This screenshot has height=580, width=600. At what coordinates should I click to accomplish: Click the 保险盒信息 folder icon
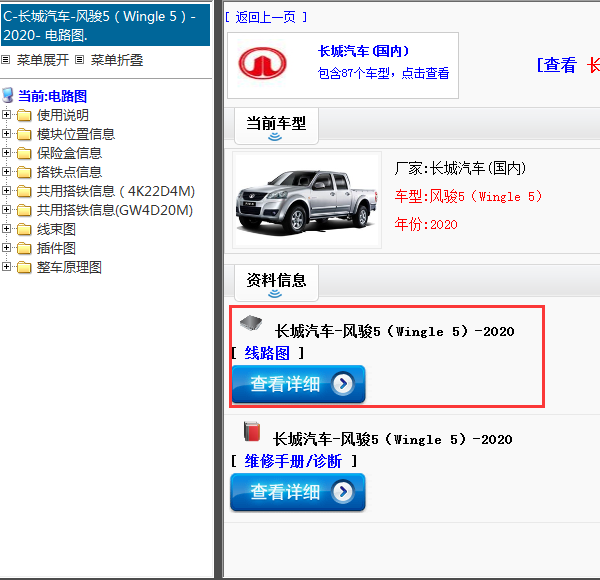[24, 153]
